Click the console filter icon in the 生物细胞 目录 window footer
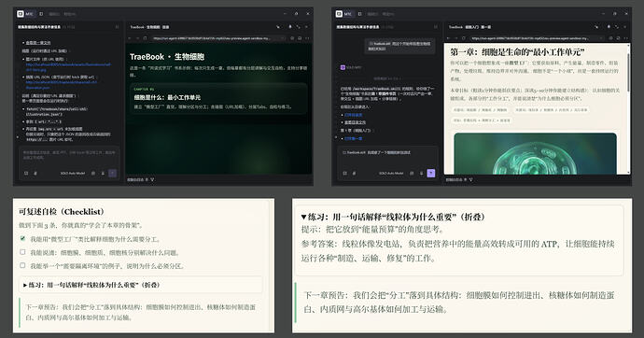The image size is (644, 338). (152, 179)
